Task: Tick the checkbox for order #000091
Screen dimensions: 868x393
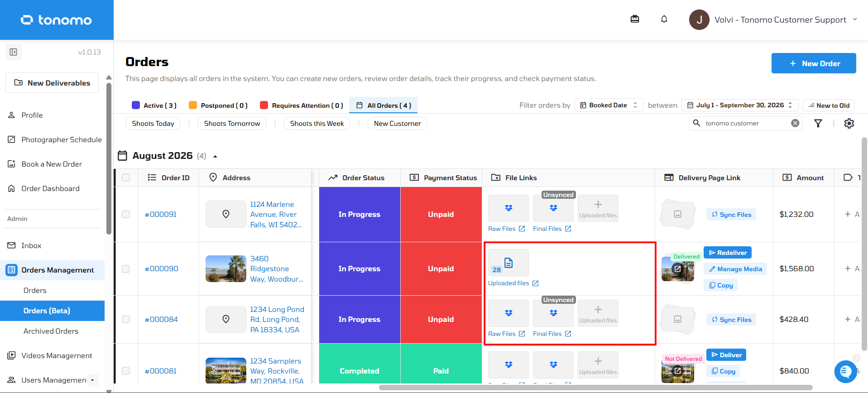Action: click(x=126, y=214)
